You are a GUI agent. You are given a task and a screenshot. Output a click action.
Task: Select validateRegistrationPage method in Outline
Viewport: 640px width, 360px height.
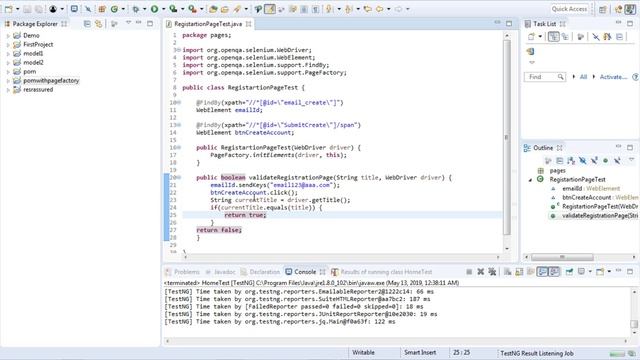[600, 216]
